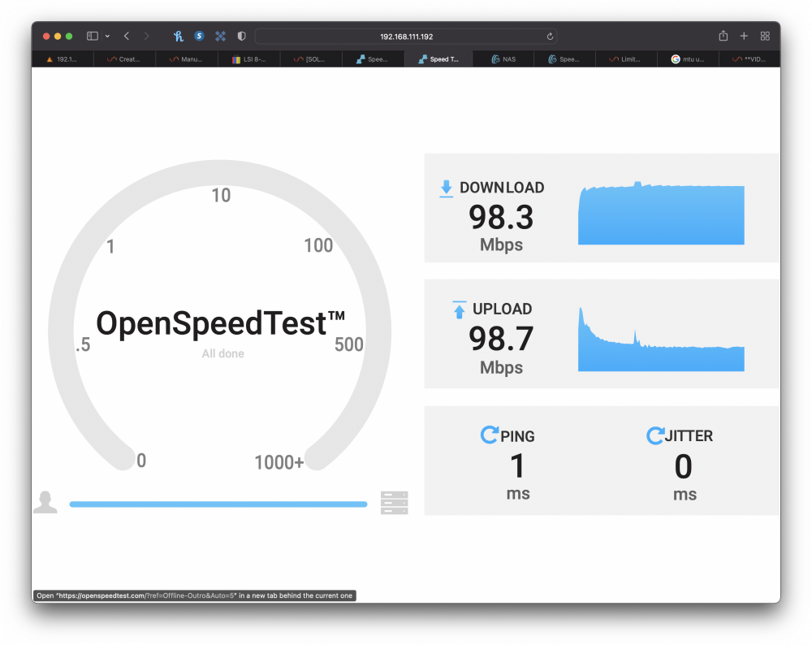Click the blue S extension icon
Image resolution: width=812 pixels, height=645 pixels.
pos(199,36)
